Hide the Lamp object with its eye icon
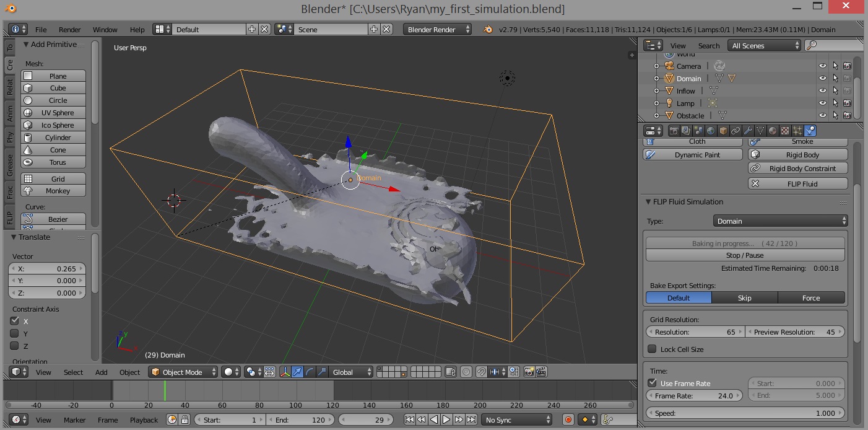 click(x=822, y=103)
